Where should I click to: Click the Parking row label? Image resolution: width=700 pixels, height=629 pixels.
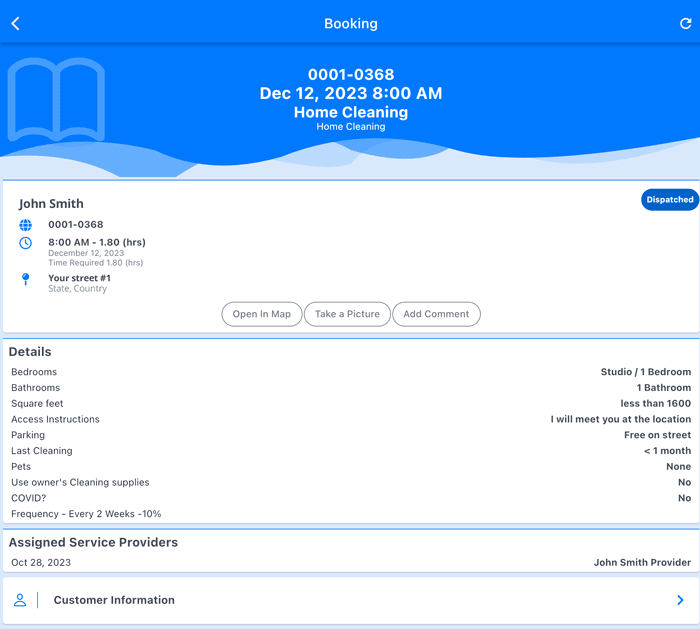click(28, 435)
